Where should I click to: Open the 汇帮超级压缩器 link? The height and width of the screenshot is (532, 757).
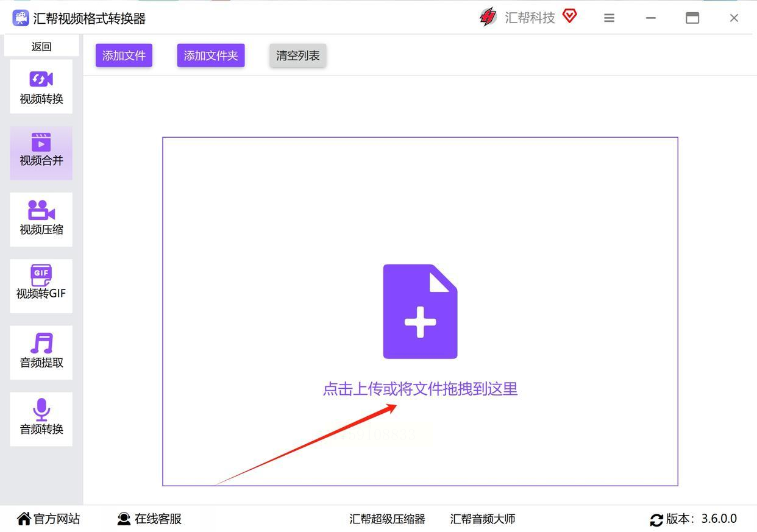click(x=387, y=519)
